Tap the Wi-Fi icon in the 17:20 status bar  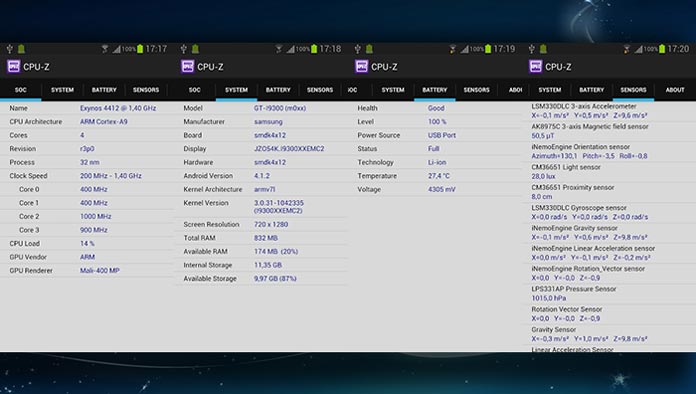627,49
